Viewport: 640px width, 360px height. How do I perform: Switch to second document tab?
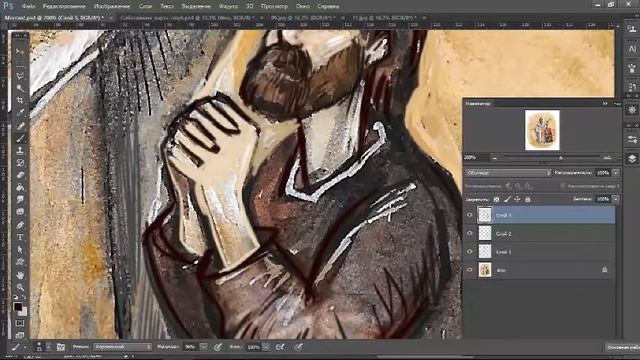(x=187, y=18)
